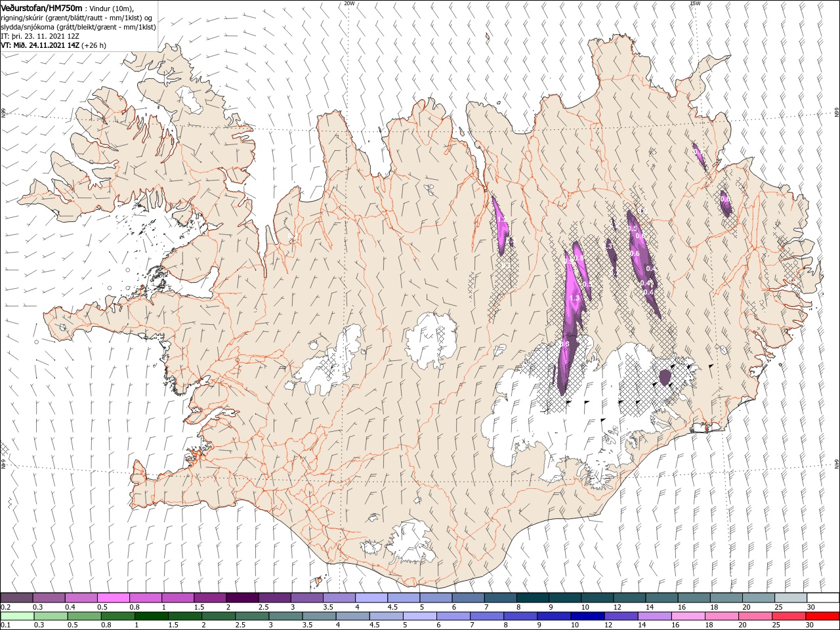Select the valid time 'VT: Mið. 24.11.2021 14Z'

41,45
